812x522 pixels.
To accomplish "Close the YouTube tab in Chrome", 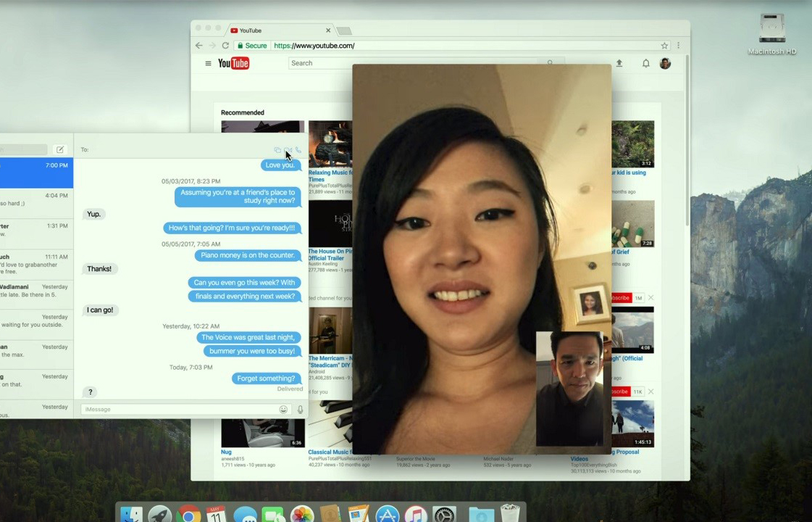I will tap(328, 30).
